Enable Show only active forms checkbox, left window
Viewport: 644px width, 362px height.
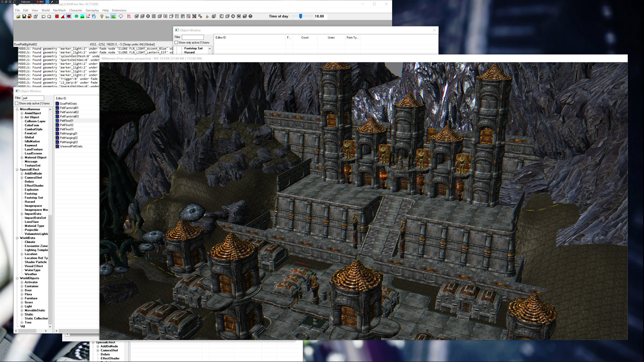(x=17, y=104)
